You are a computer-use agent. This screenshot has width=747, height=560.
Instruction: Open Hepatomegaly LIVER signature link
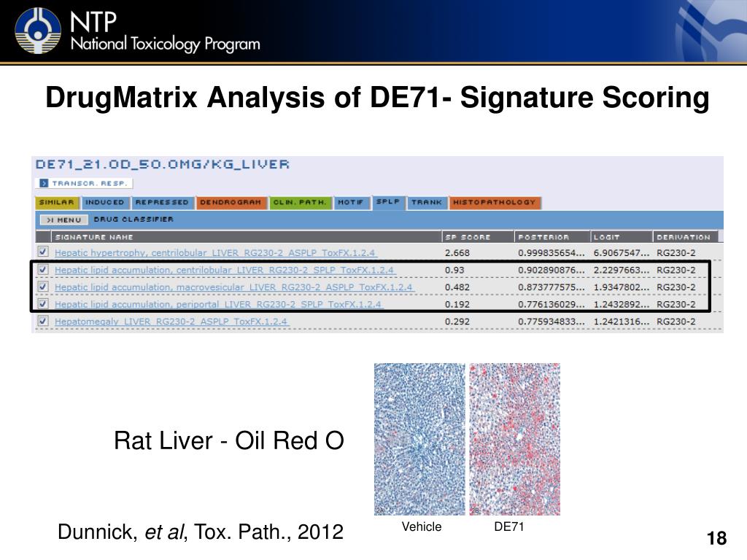coord(171,322)
